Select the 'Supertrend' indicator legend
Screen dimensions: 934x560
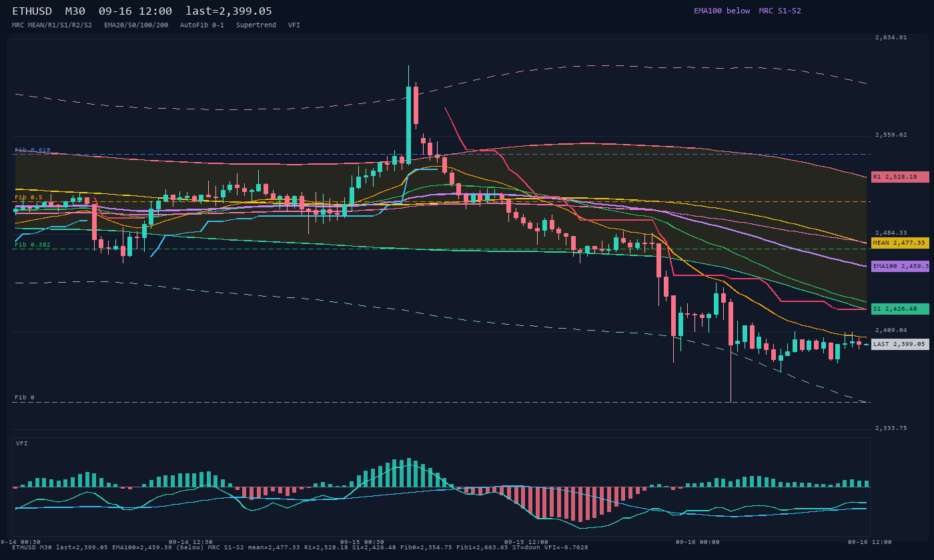[256, 25]
